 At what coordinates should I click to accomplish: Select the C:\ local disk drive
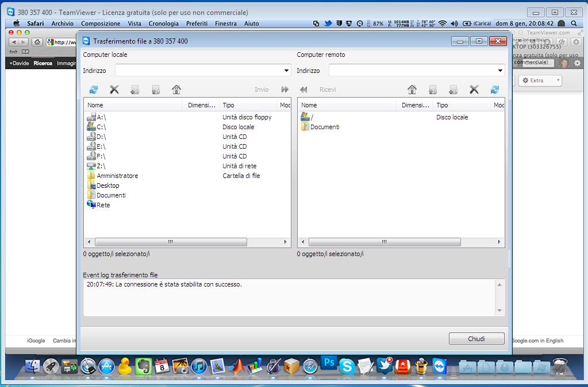coord(102,127)
